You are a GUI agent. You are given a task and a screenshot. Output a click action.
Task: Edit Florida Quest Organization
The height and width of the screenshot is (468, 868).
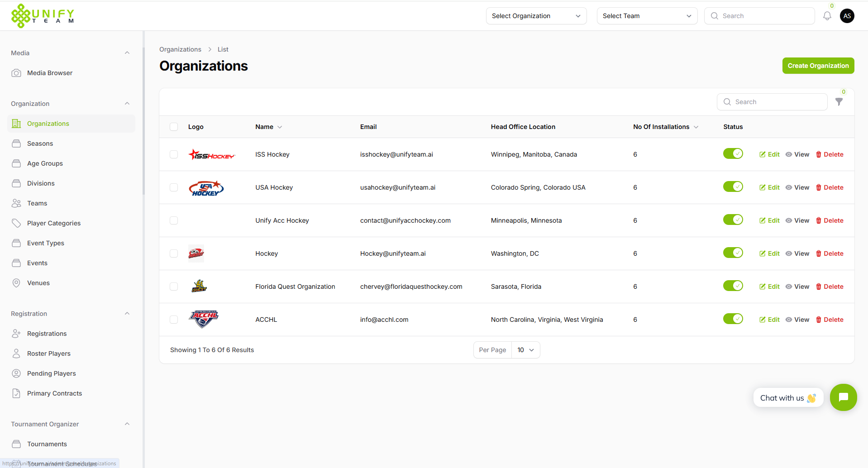click(x=769, y=287)
